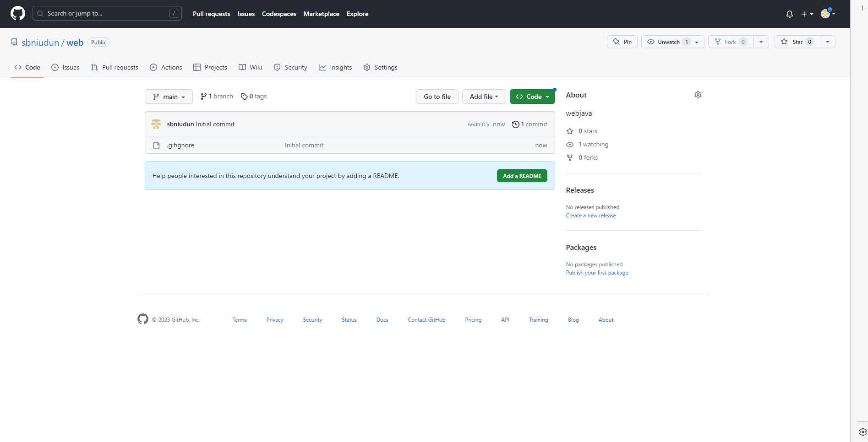Open the Projects tab
Viewport: 868px width, 442px height.
(210, 67)
